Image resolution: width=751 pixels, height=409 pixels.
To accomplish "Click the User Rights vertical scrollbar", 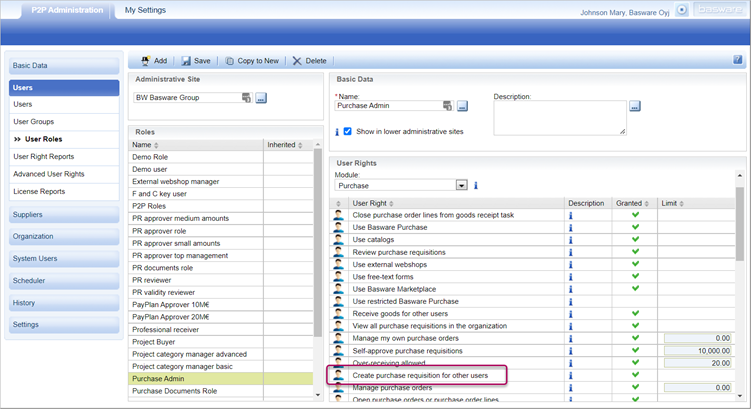I will (740, 224).
